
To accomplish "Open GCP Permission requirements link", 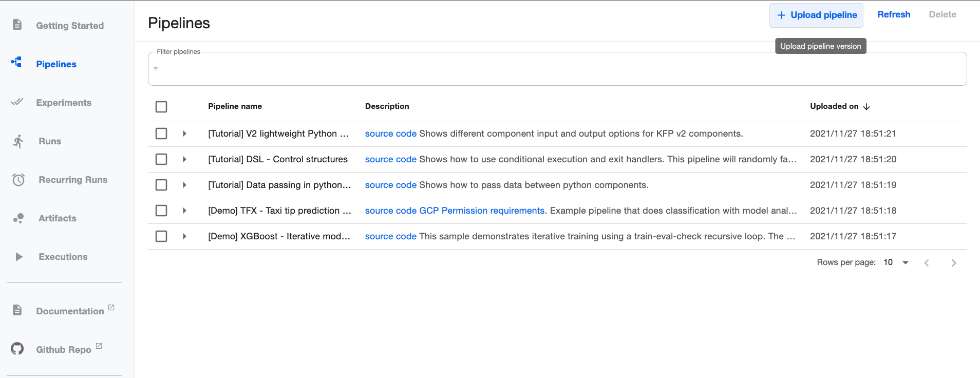I will click(482, 211).
